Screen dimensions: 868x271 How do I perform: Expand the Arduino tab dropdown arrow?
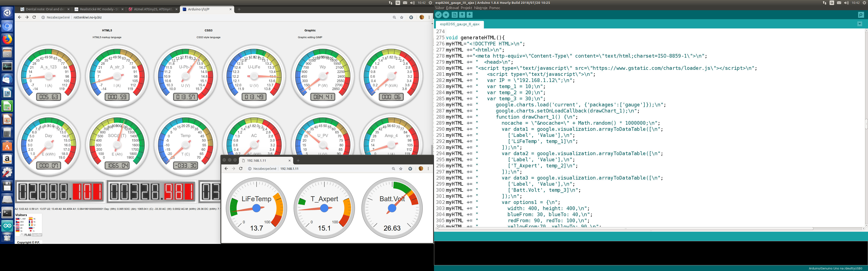coord(860,24)
